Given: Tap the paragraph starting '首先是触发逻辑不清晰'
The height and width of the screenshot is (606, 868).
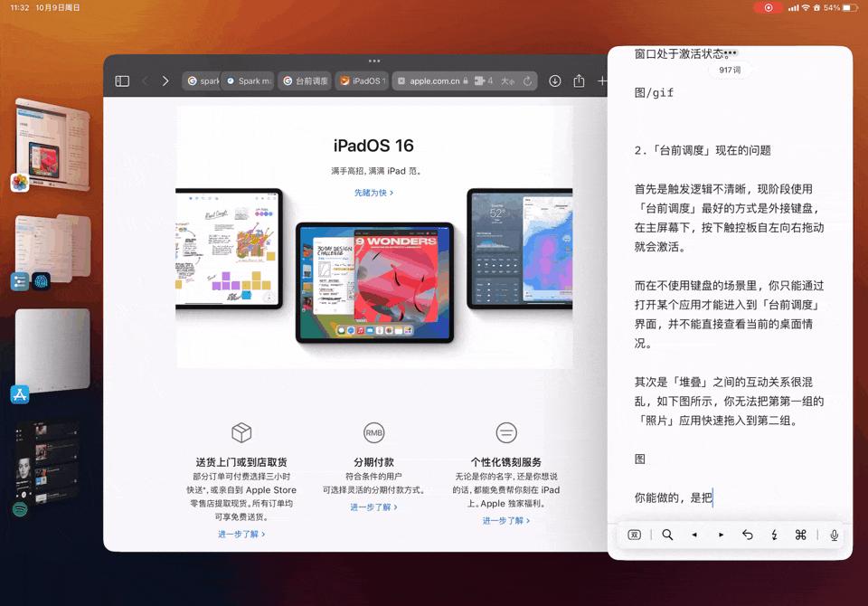Looking at the screenshot, I should click(x=729, y=218).
